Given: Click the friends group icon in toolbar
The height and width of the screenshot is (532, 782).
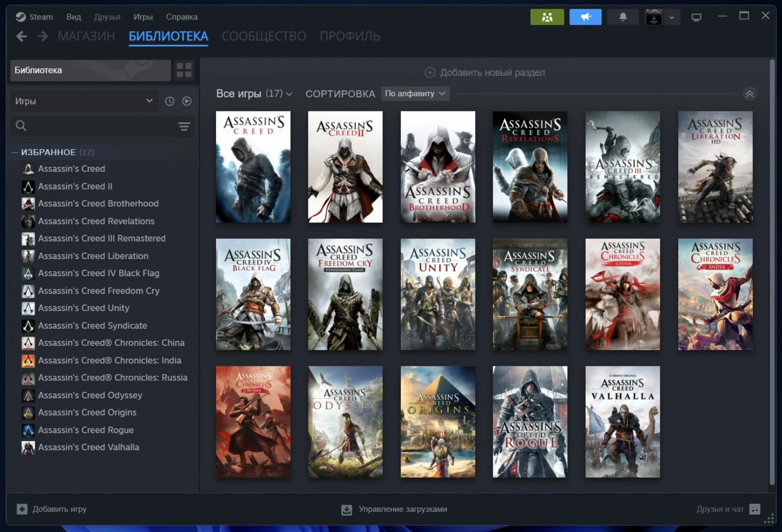Looking at the screenshot, I should click(x=546, y=16).
